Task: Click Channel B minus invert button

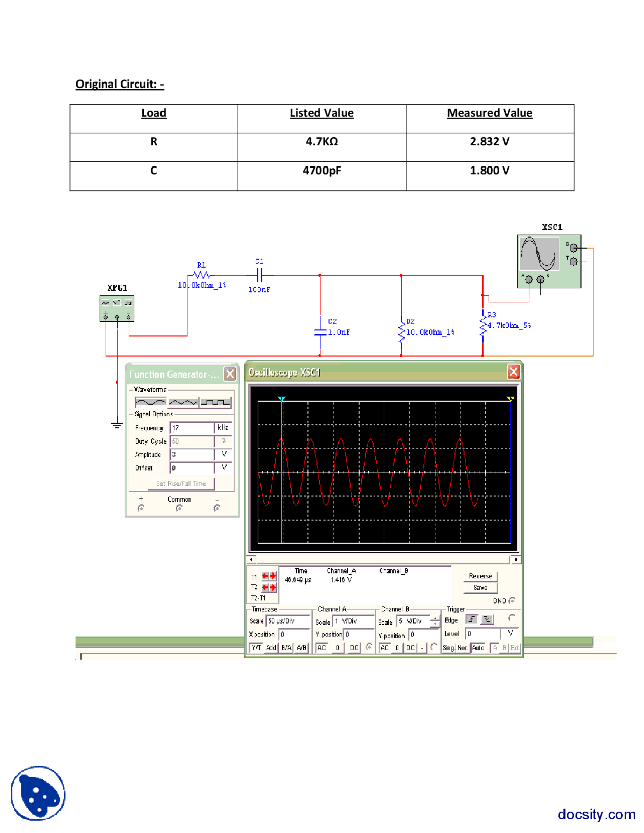Action: [422, 648]
